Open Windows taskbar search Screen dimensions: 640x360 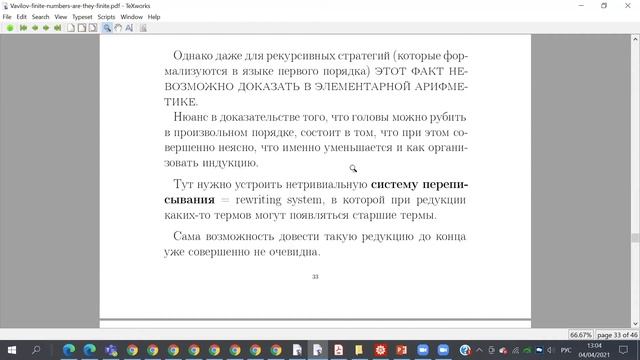coord(36,350)
